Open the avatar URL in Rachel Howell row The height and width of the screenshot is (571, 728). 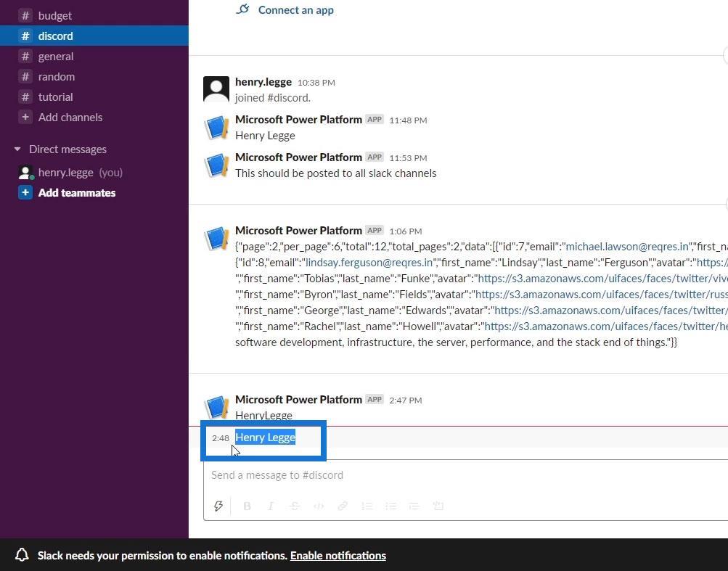[x=606, y=326]
